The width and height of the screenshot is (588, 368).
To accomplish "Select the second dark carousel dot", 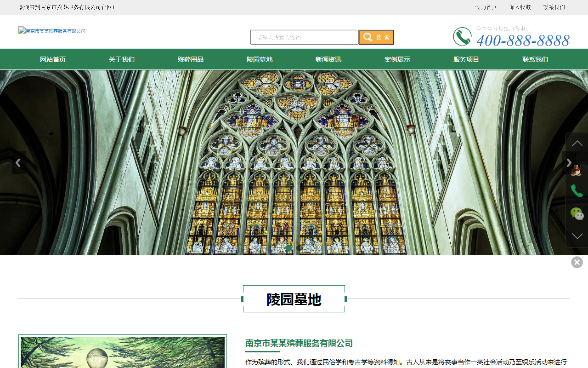I will click(x=300, y=248).
